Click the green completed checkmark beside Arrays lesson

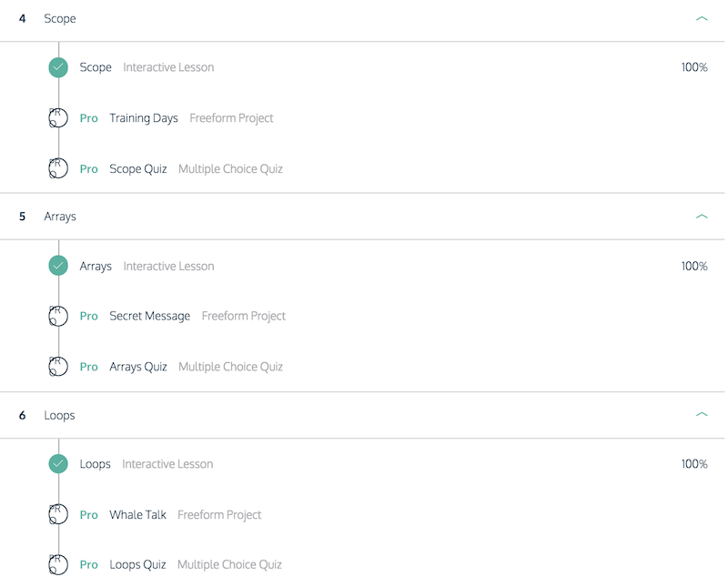coord(58,266)
